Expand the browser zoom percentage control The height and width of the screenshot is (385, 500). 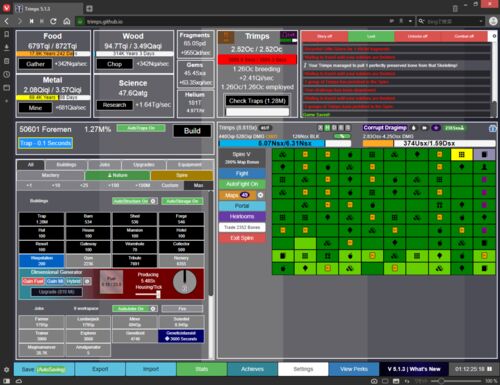click(x=491, y=381)
